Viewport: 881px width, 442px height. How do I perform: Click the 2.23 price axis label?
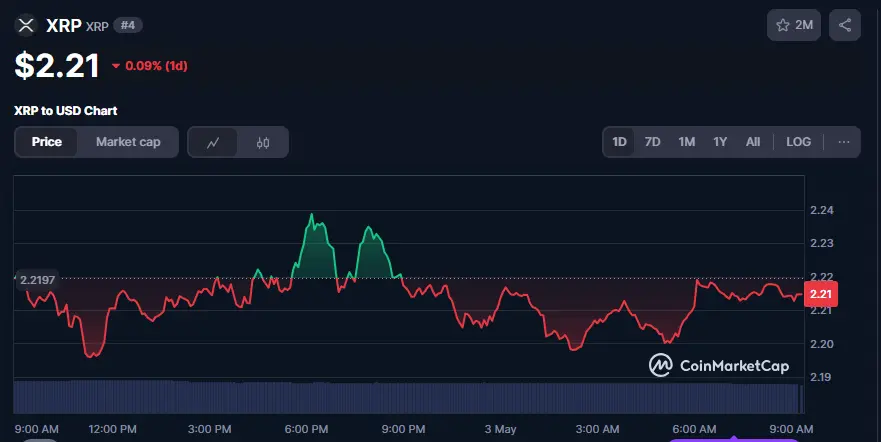[821, 243]
